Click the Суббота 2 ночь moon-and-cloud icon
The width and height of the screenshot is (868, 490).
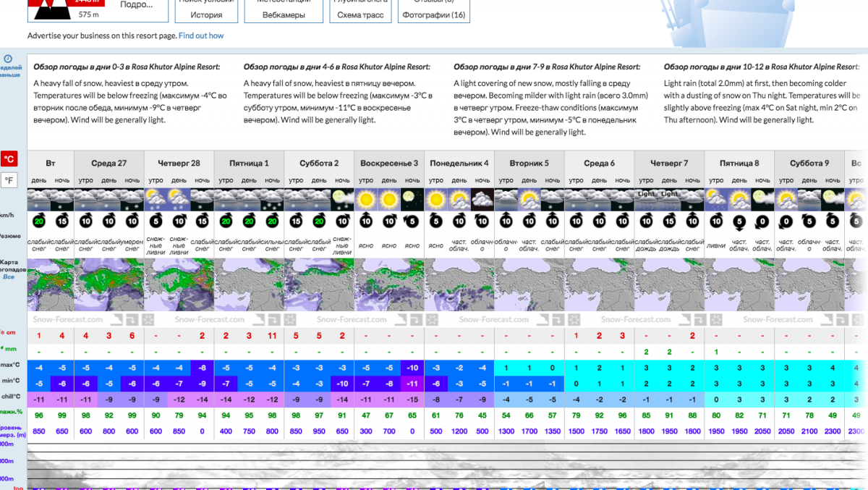point(342,199)
